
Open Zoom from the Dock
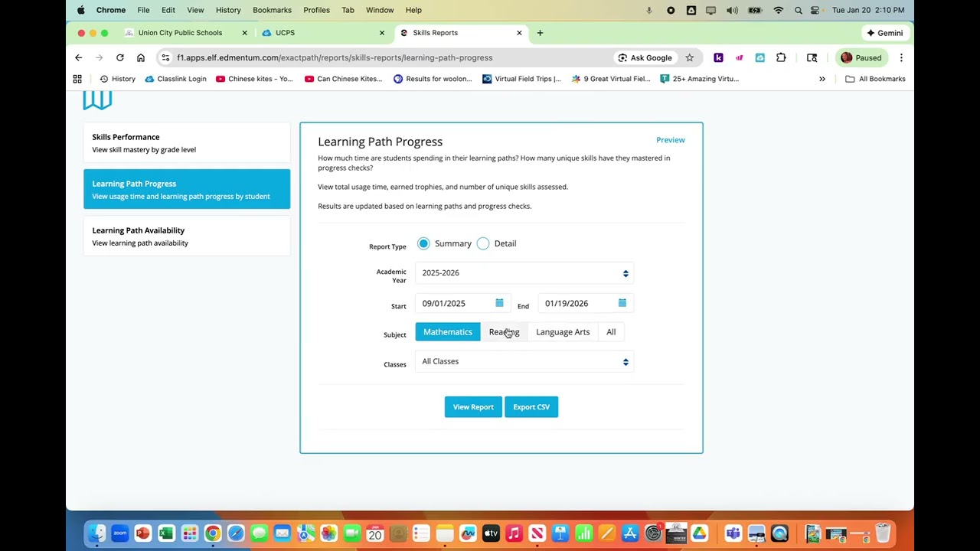119,533
